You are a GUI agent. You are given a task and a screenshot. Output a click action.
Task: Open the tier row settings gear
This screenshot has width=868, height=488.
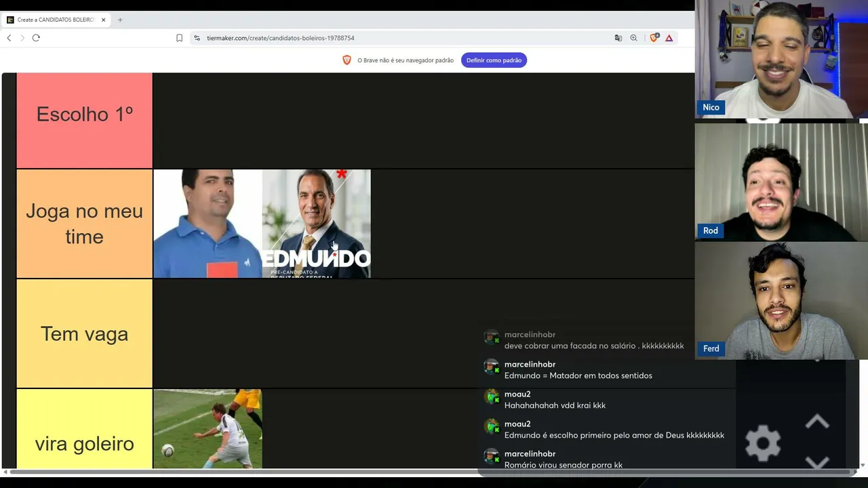click(763, 443)
